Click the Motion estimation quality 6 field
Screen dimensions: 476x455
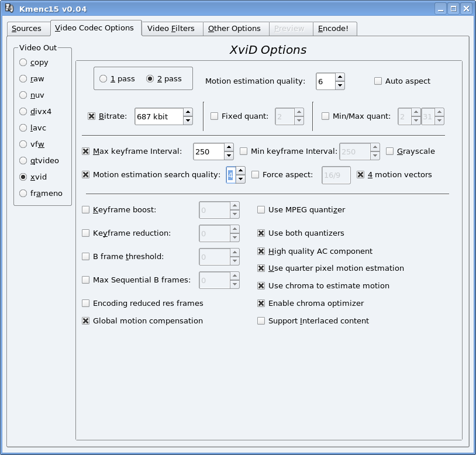(326, 81)
